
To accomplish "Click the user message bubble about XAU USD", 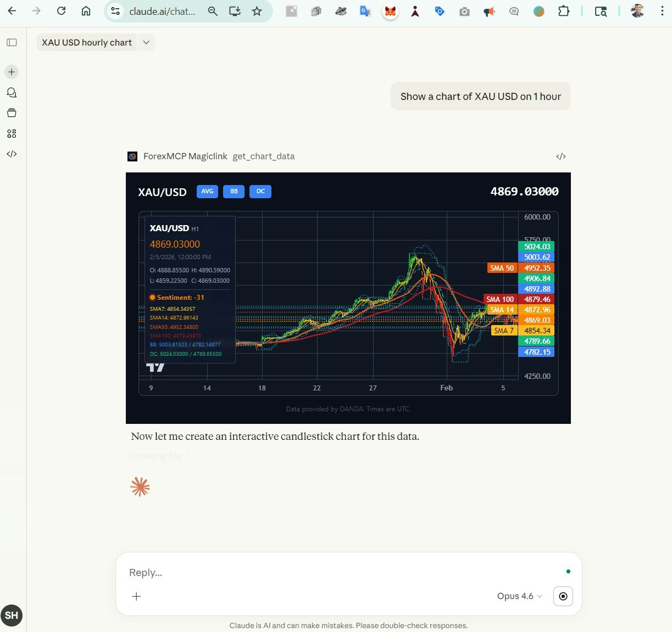I will 480,96.
